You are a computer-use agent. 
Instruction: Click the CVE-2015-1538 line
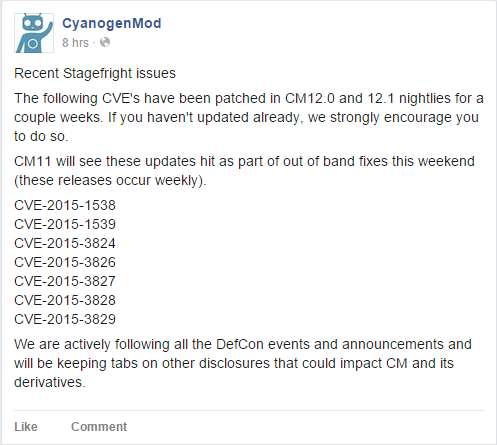65,205
